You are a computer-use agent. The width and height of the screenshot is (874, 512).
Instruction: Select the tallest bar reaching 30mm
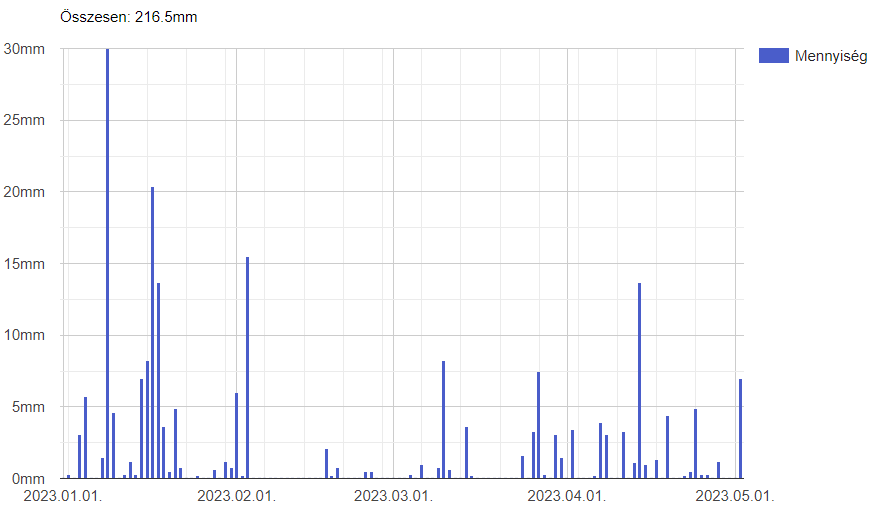click(108, 263)
